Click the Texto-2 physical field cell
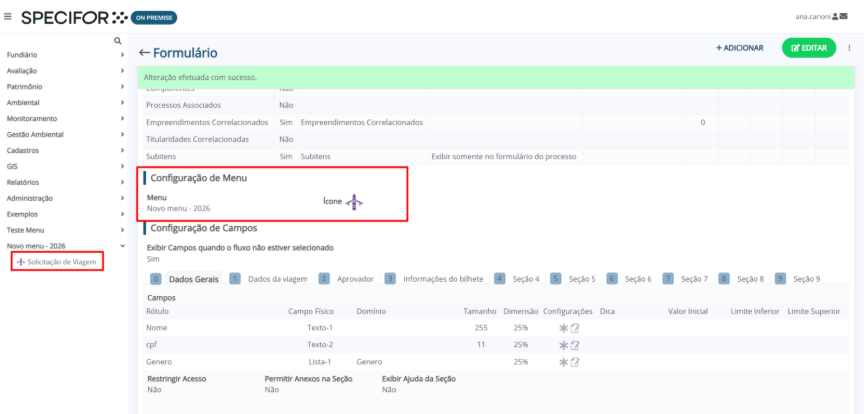The image size is (864, 414). pyautogui.click(x=320, y=345)
